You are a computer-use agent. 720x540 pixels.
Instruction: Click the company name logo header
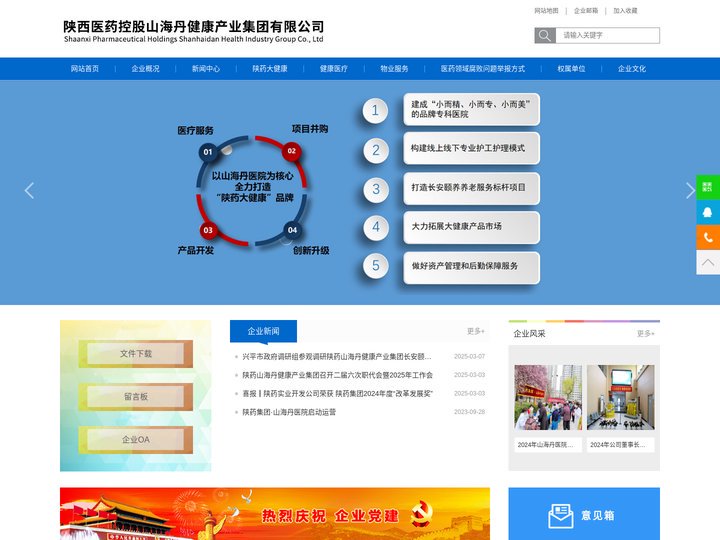click(193, 31)
